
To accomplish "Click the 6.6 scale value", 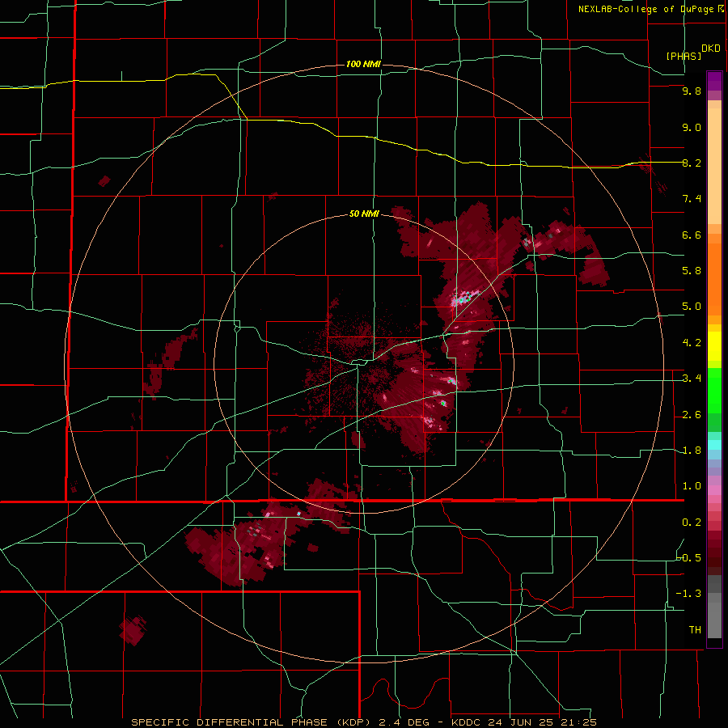I will [692, 235].
